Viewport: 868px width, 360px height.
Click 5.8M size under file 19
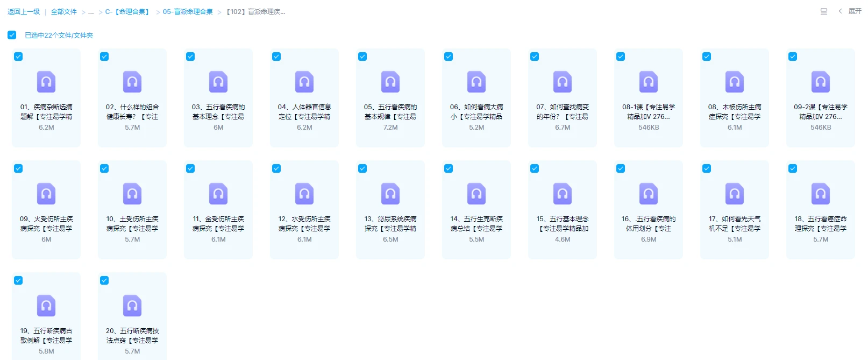46,351
